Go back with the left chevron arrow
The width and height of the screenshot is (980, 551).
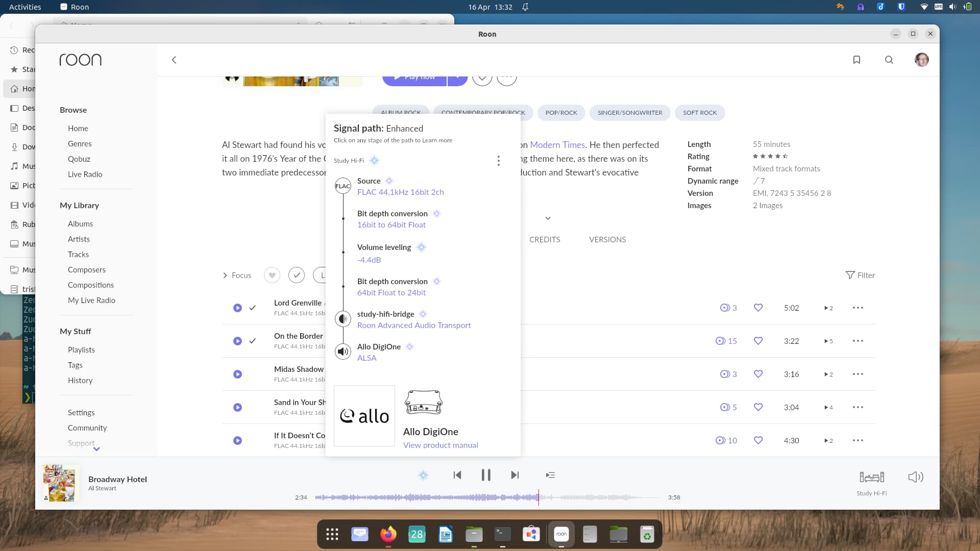(x=174, y=60)
